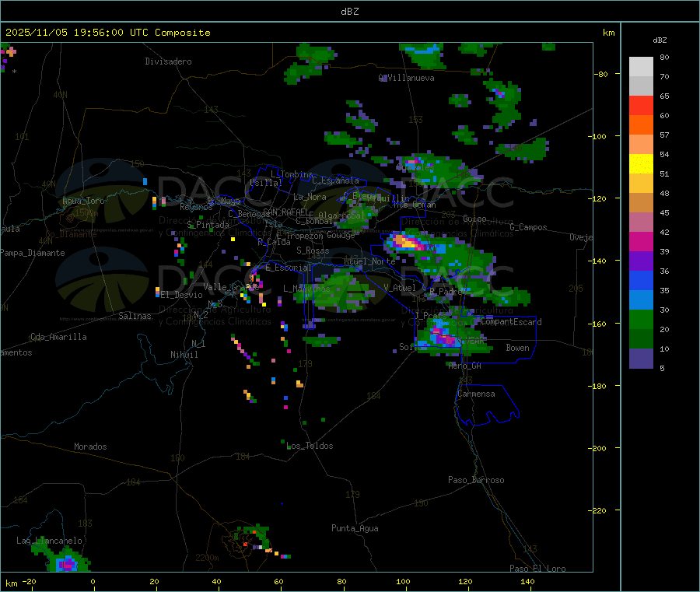Viewport: 700px width, 592px height.
Task: Click the 0 km horizontal axis tick
Action: (x=93, y=581)
